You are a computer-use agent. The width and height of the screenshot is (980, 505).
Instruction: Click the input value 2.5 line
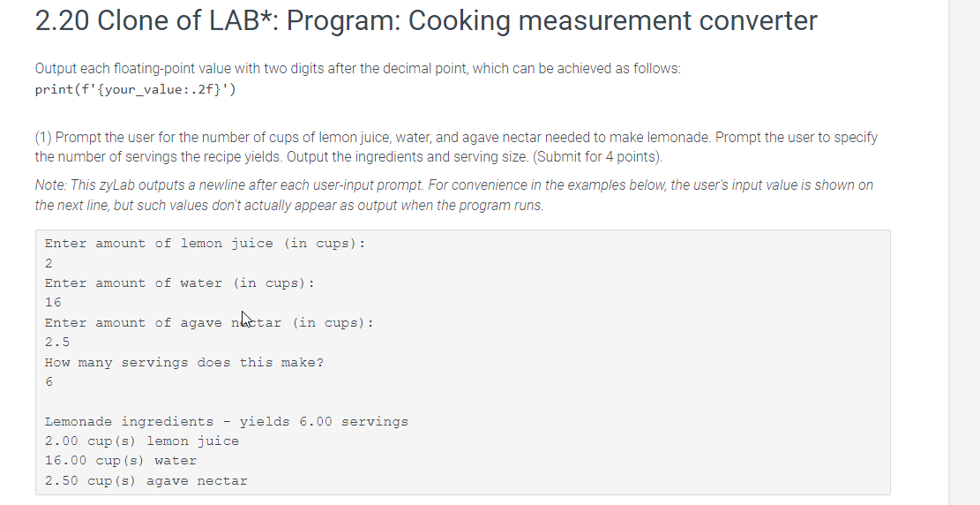(x=57, y=343)
